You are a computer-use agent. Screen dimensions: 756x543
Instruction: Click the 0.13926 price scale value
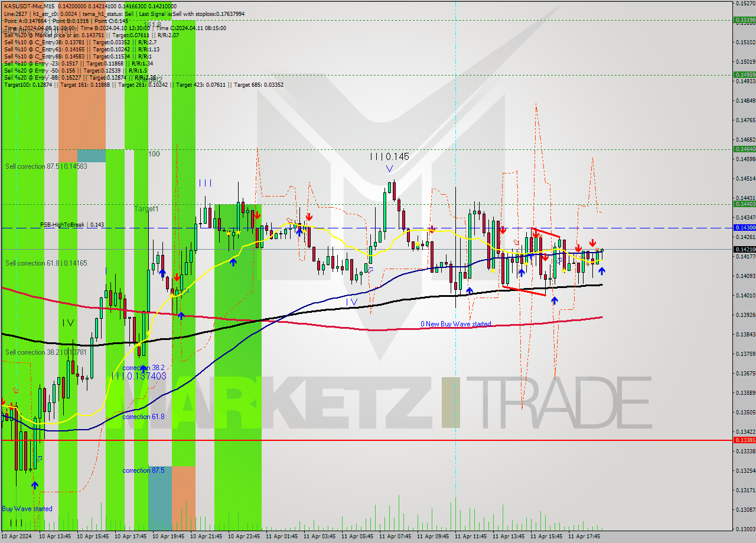[746, 315]
